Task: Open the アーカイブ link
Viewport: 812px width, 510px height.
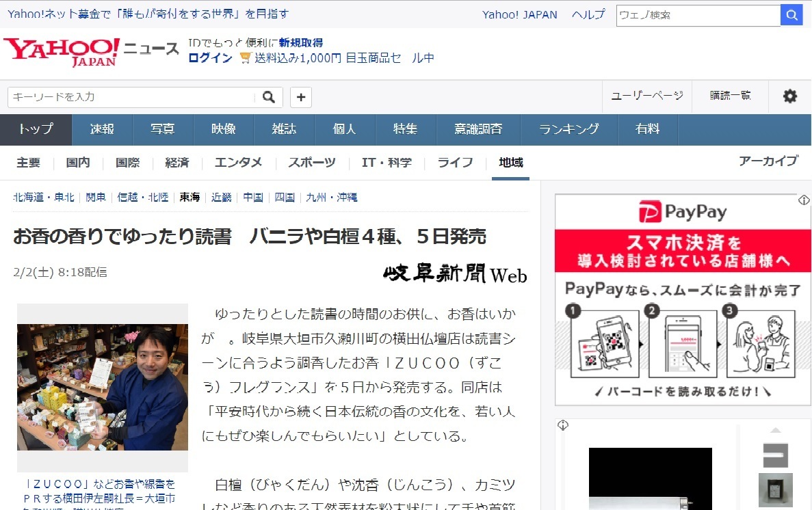Action: click(x=768, y=161)
